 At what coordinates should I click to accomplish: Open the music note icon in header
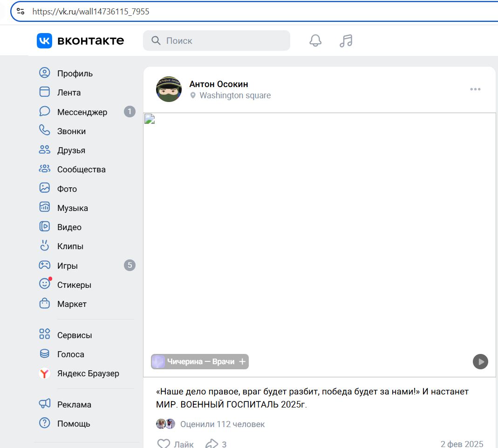coord(346,41)
